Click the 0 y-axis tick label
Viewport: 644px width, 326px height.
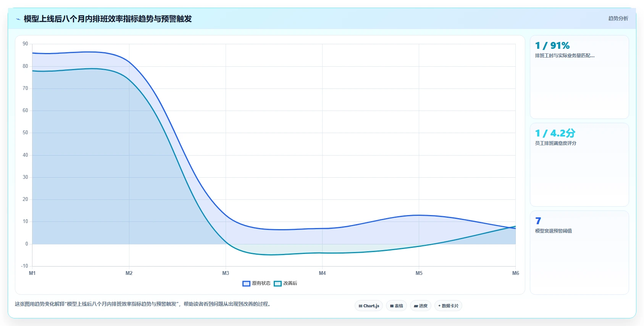click(x=27, y=244)
